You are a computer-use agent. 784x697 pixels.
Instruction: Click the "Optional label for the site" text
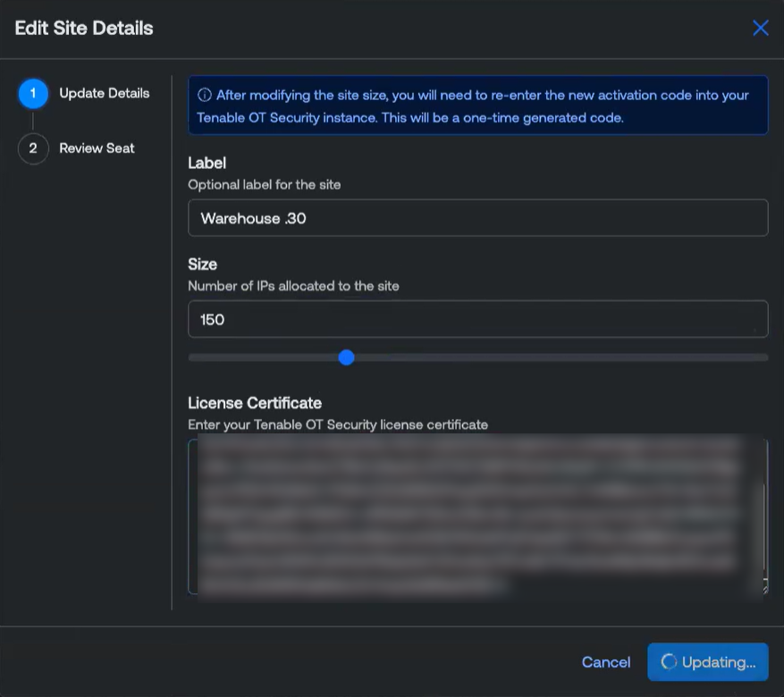264,185
